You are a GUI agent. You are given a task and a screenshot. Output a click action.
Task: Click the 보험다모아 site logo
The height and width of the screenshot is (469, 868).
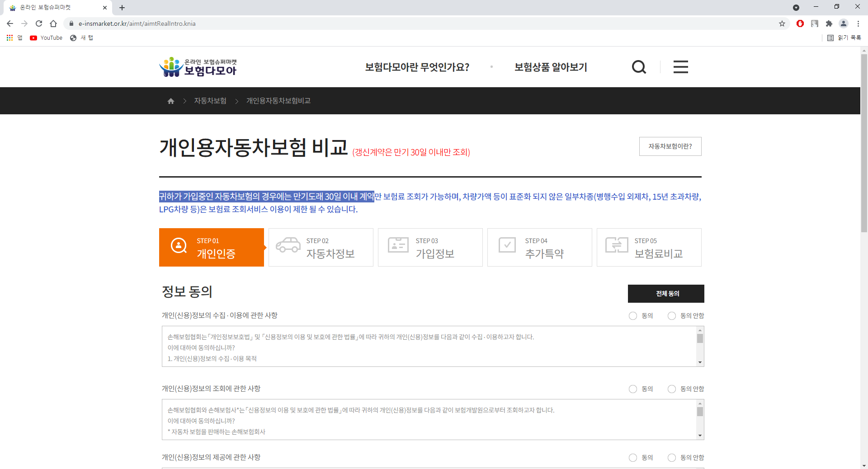[x=198, y=67]
